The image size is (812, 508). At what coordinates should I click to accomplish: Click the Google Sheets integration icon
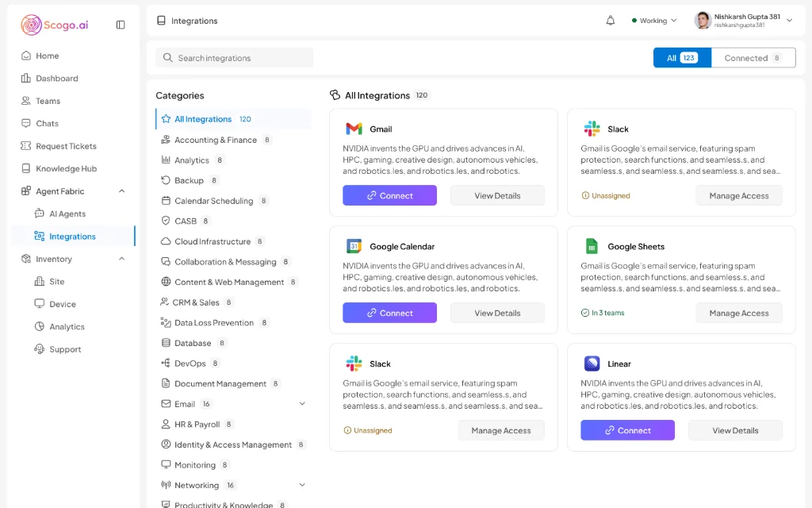tap(592, 246)
